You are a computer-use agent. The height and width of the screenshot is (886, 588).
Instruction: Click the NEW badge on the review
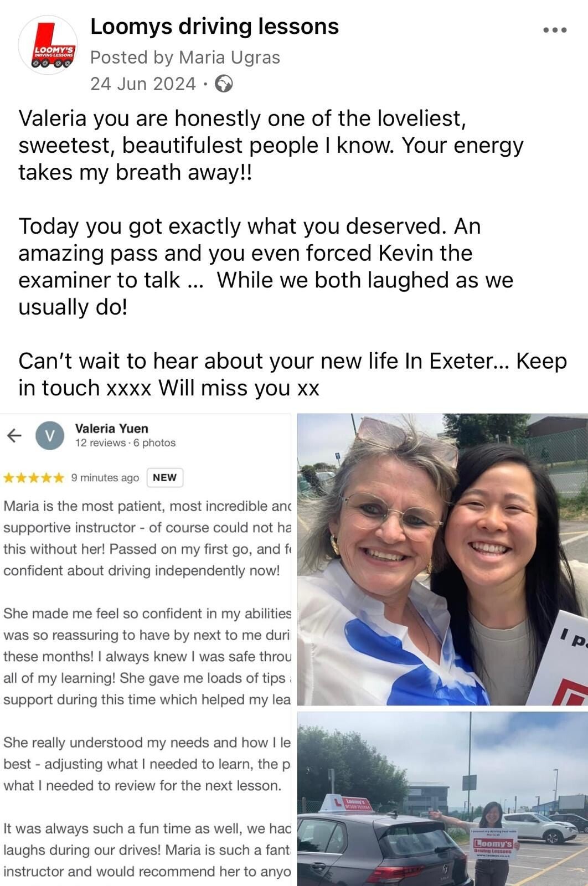tap(164, 477)
